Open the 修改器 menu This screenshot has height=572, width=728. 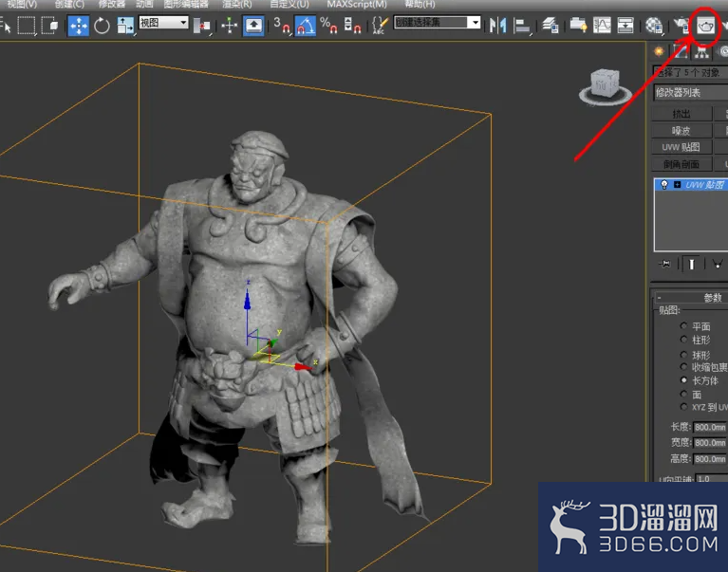[112, 4]
